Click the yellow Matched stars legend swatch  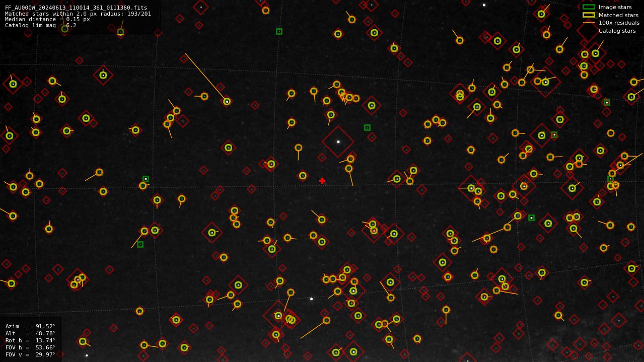click(589, 15)
